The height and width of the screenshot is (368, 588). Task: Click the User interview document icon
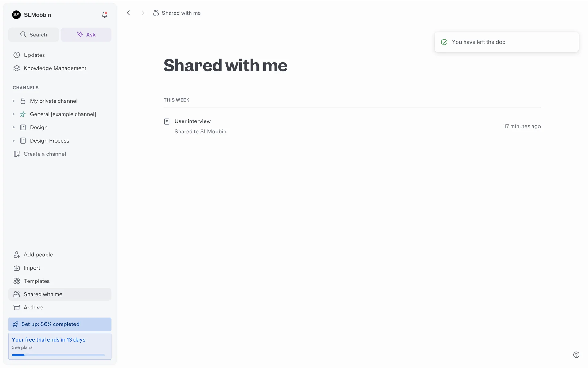click(x=167, y=121)
